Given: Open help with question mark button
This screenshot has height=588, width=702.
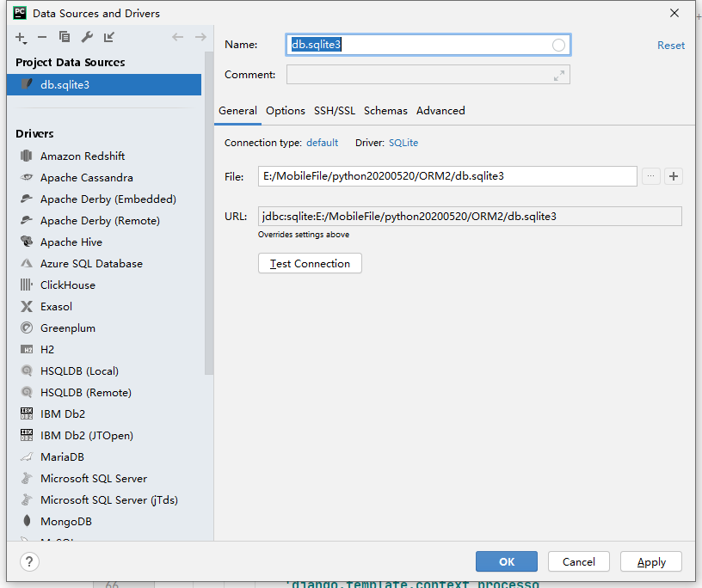Looking at the screenshot, I should [29, 561].
